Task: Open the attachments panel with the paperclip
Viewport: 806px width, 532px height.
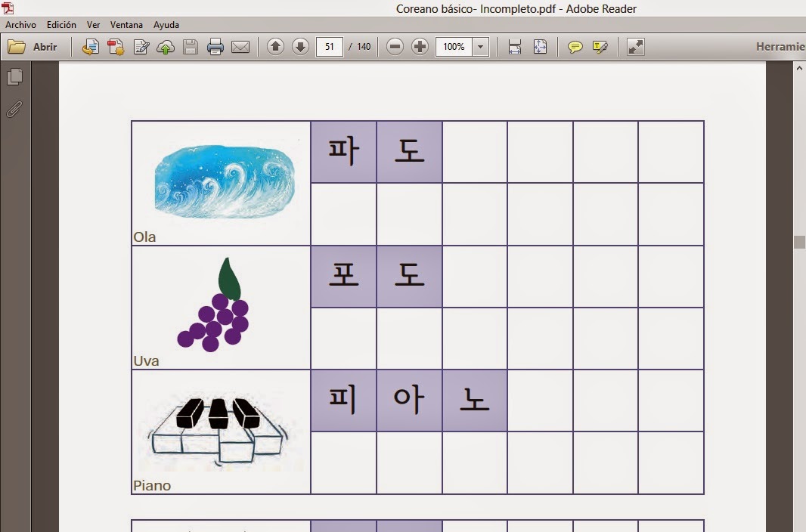Action: 14,108
